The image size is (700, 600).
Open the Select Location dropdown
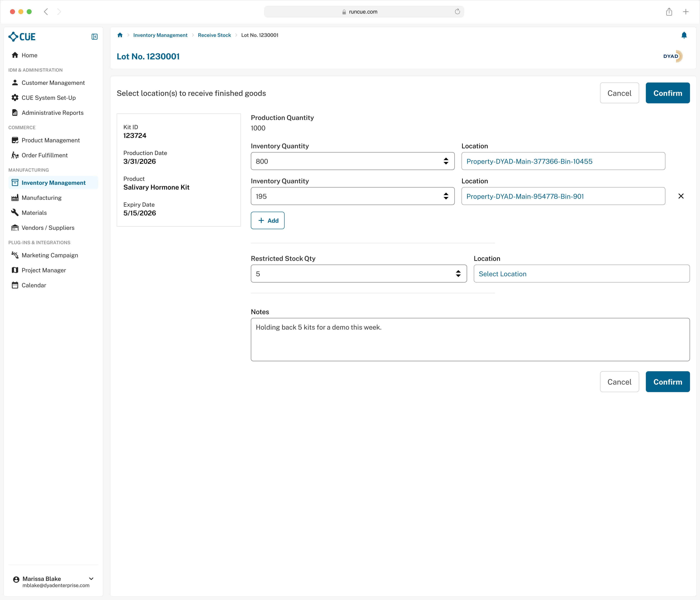581,274
